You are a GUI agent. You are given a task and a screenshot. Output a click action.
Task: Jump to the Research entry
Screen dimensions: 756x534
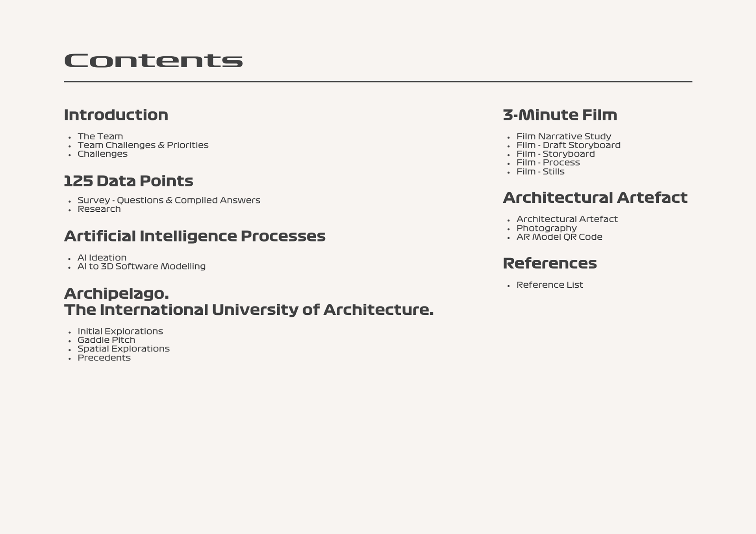99,209
